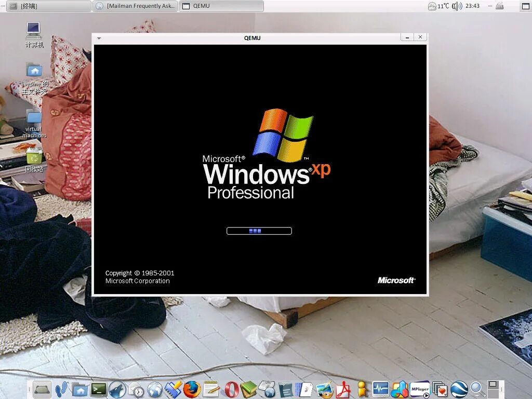Click the workspace switcher in dock

493,389
